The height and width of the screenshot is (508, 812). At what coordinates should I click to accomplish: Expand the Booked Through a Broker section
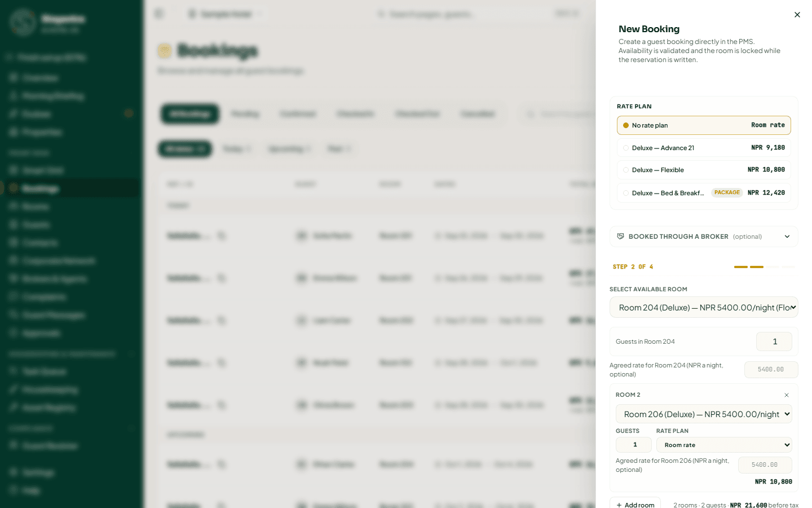tap(704, 237)
